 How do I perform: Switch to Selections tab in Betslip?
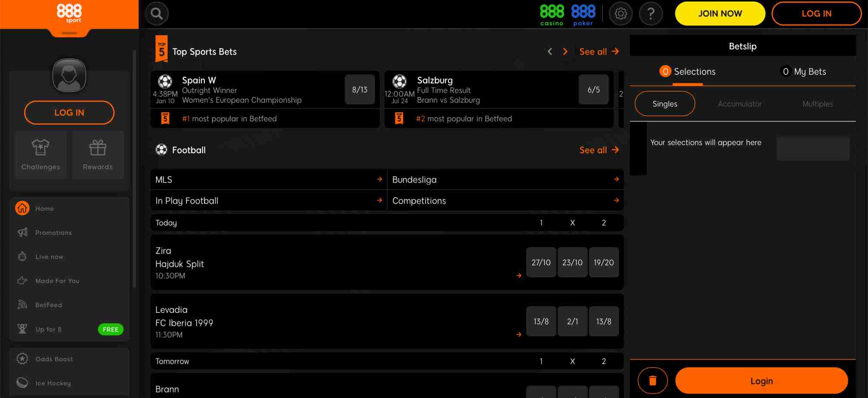(x=688, y=72)
